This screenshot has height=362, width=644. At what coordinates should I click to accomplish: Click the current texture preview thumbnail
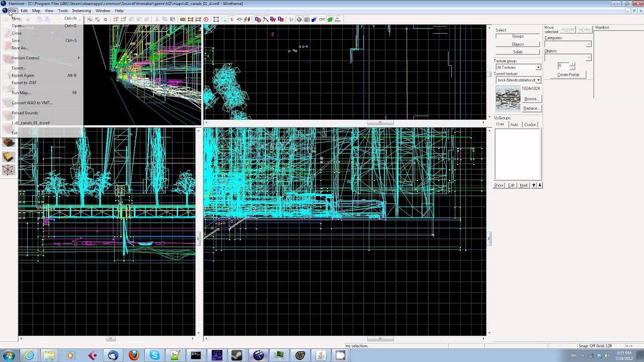pyautogui.click(x=508, y=99)
